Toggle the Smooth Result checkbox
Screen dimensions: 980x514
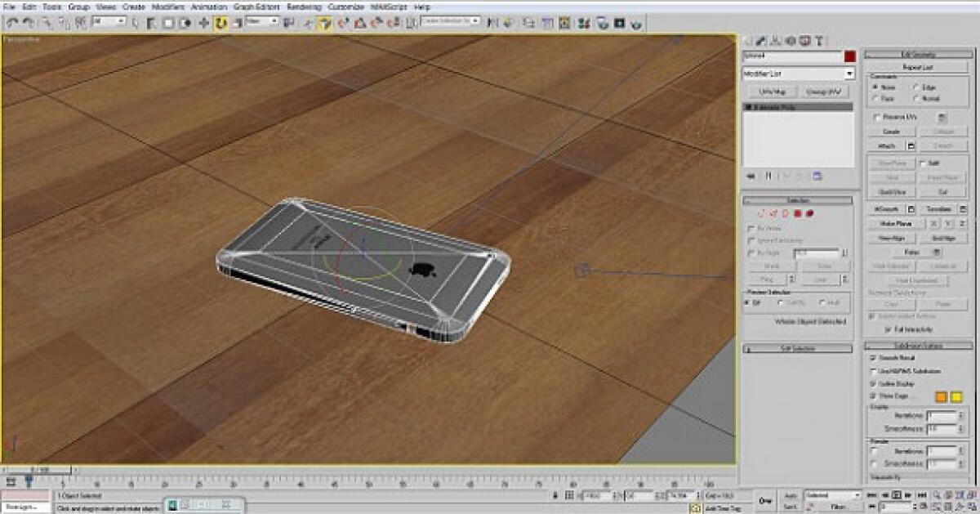pyautogui.click(x=873, y=358)
